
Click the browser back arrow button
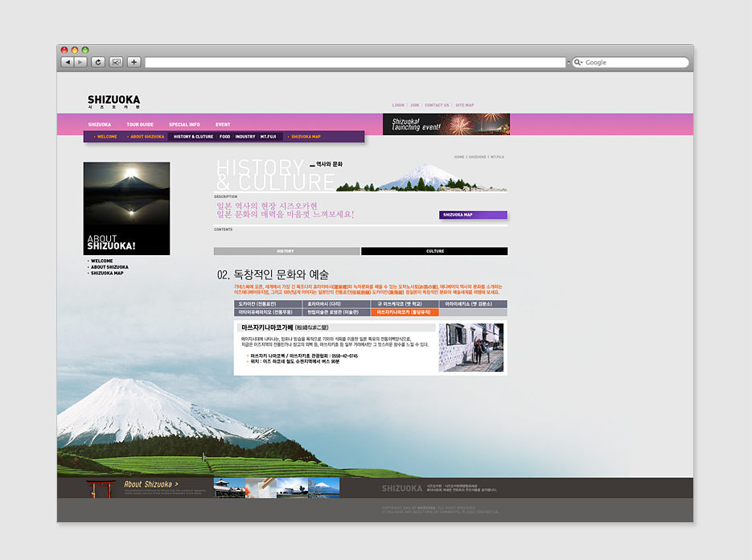coord(67,62)
